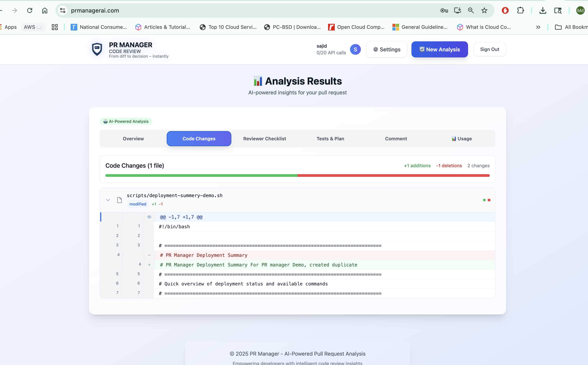
Task: Open the Chrome extensions puzzle icon
Action: pos(520,10)
